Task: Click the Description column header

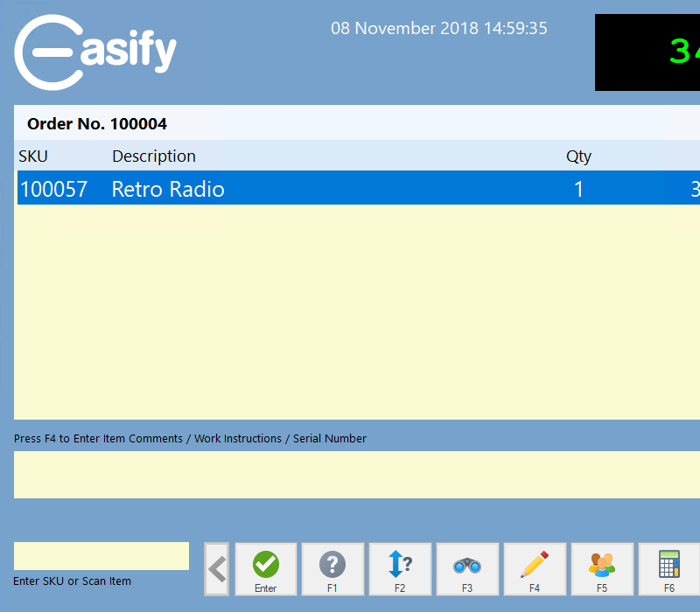Action: pos(154,156)
